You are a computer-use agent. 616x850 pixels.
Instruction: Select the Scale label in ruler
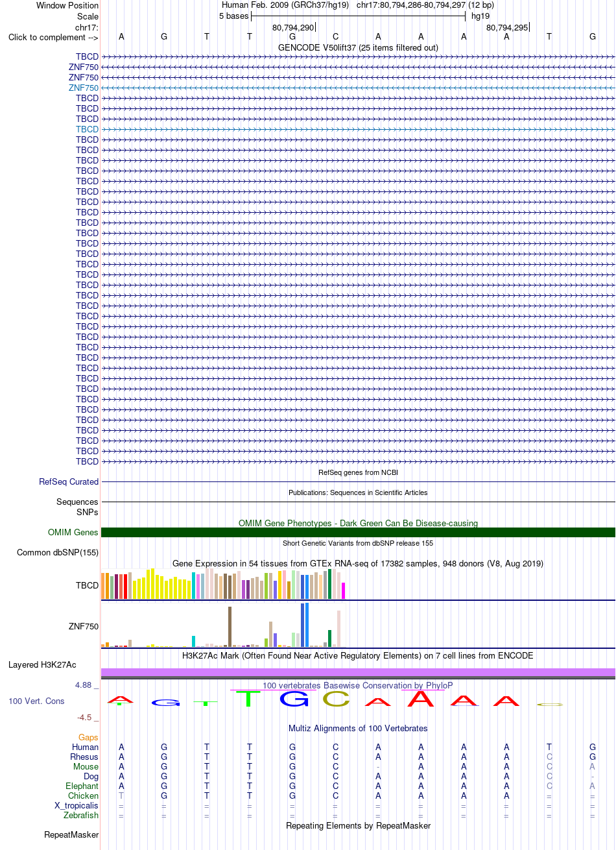tap(87, 16)
